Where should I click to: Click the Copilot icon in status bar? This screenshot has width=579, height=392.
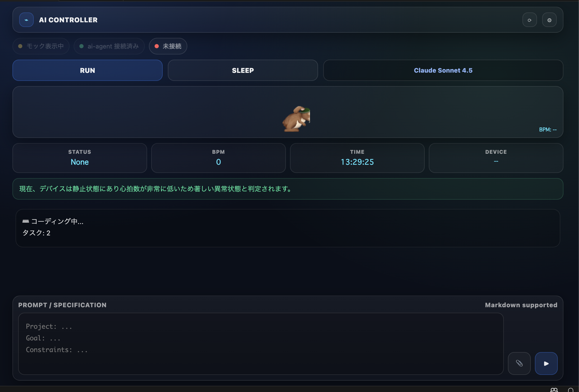point(554,390)
